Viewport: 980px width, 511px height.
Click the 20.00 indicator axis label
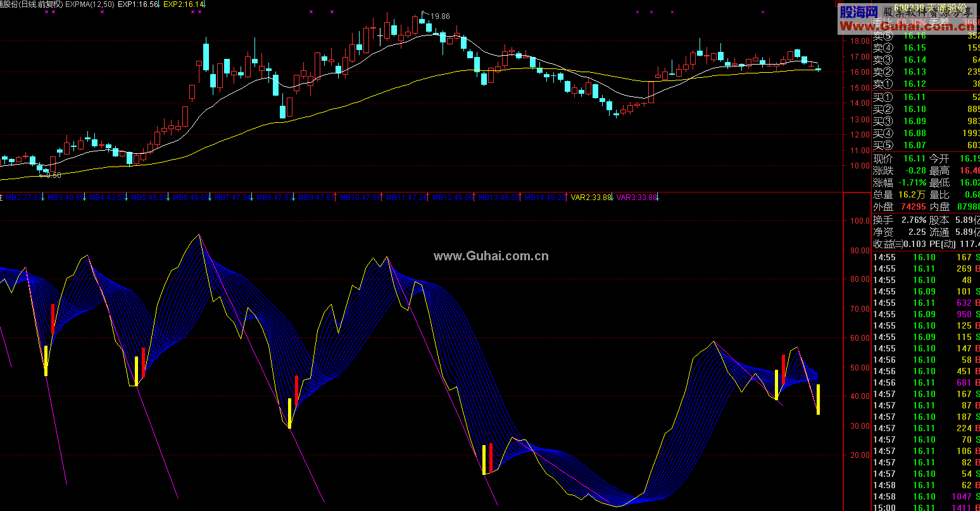coord(860,455)
